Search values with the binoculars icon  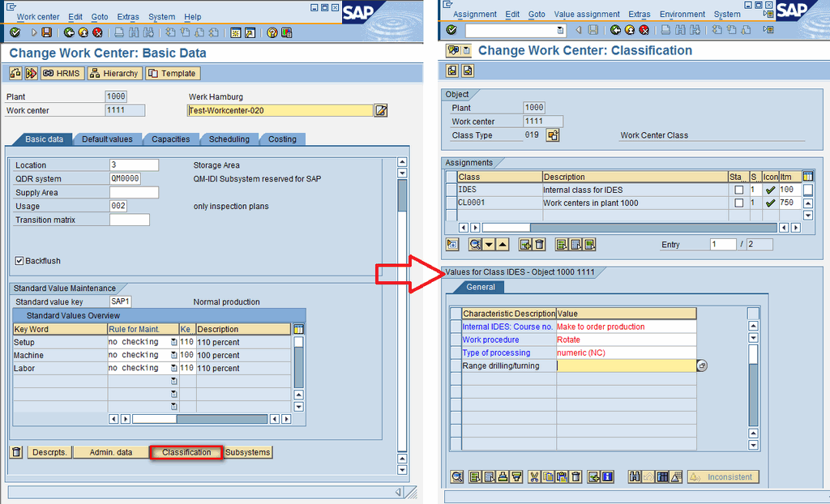point(635,476)
